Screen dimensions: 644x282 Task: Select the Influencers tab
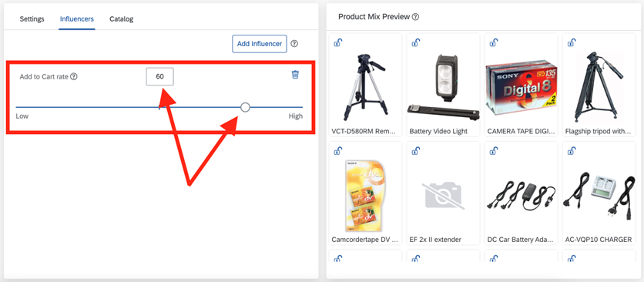(77, 19)
